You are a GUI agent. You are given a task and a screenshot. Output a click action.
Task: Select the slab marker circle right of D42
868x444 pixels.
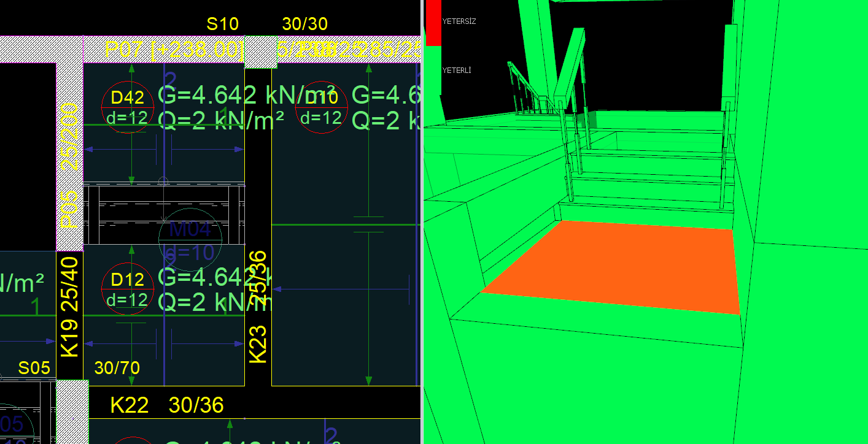tap(322, 107)
